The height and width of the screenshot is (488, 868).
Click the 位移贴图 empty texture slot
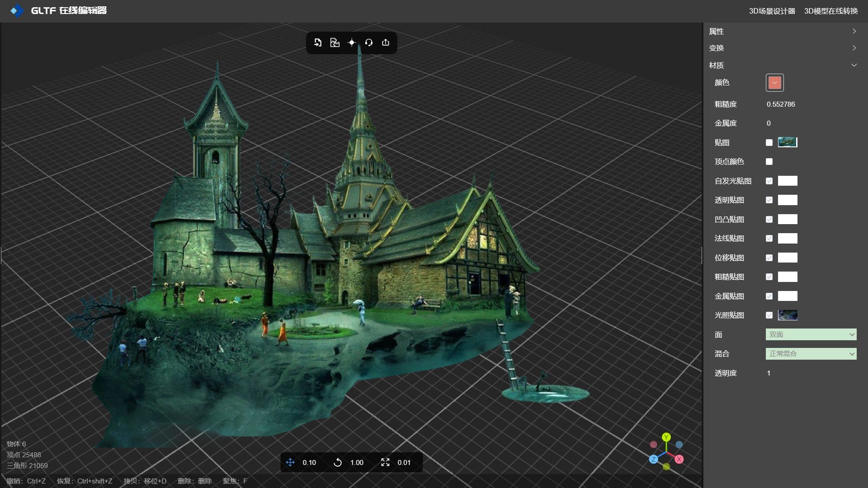[788, 258]
